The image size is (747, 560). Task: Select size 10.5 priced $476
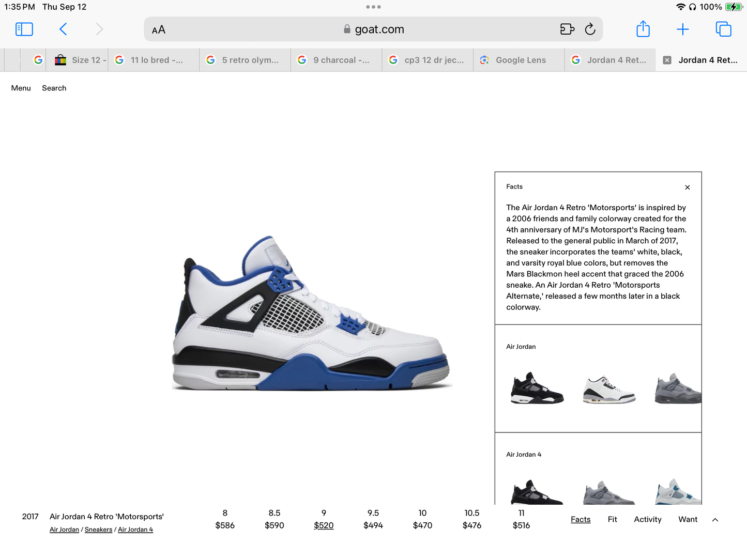pyautogui.click(x=472, y=519)
